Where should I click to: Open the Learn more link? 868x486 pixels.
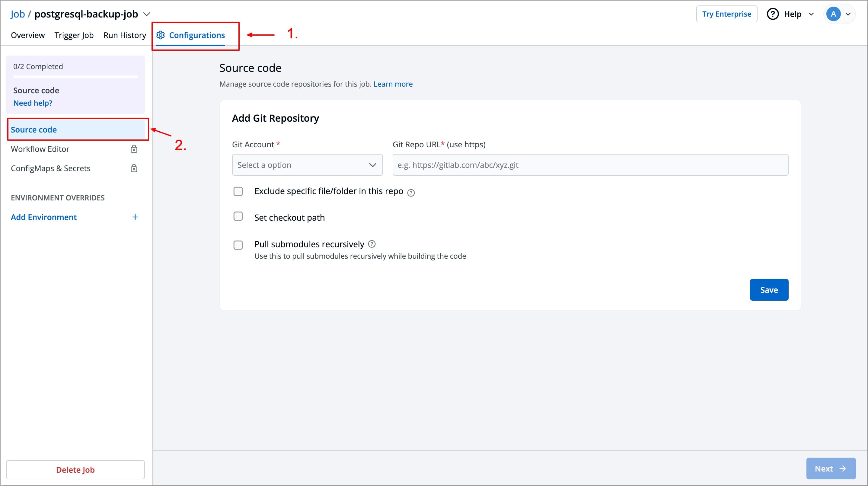click(393, 84)
